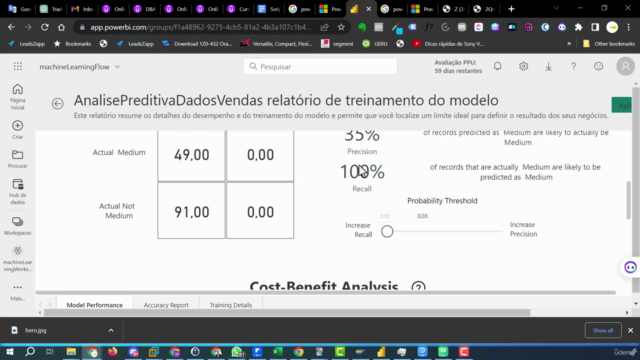Open the help question mark
Screen dimensions: 640x360
click(x=573, y=66)
